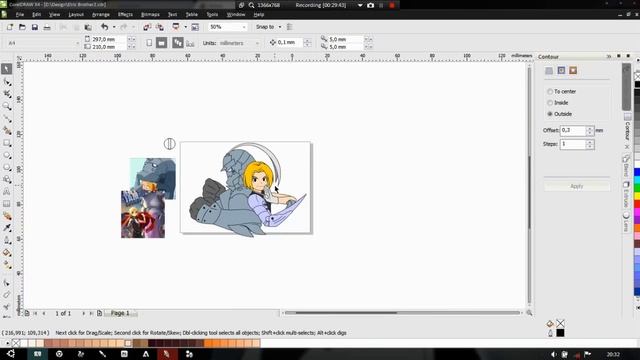
Task: Click the Apply button in Contour docker
Action: (x=577, y=186)
